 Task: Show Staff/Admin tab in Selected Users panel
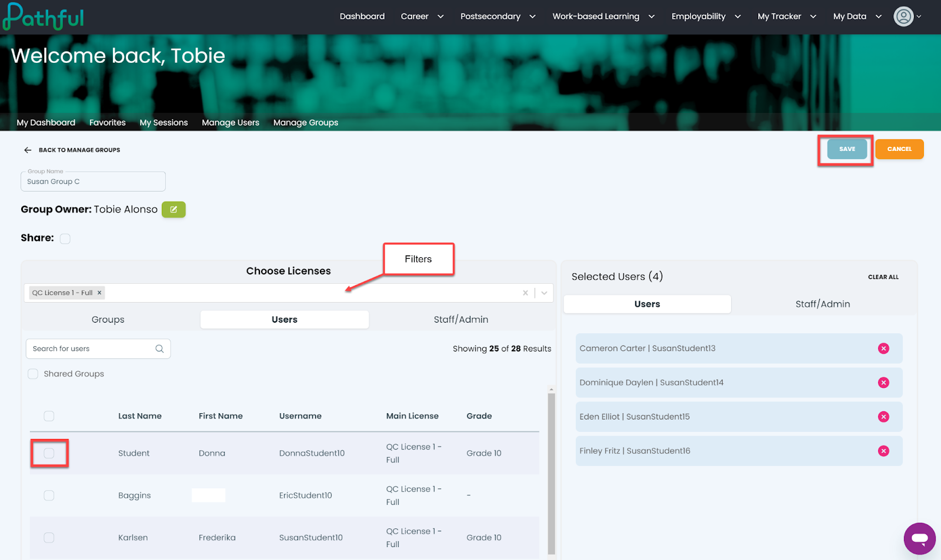pyautogui.click(x=823, y=304)
